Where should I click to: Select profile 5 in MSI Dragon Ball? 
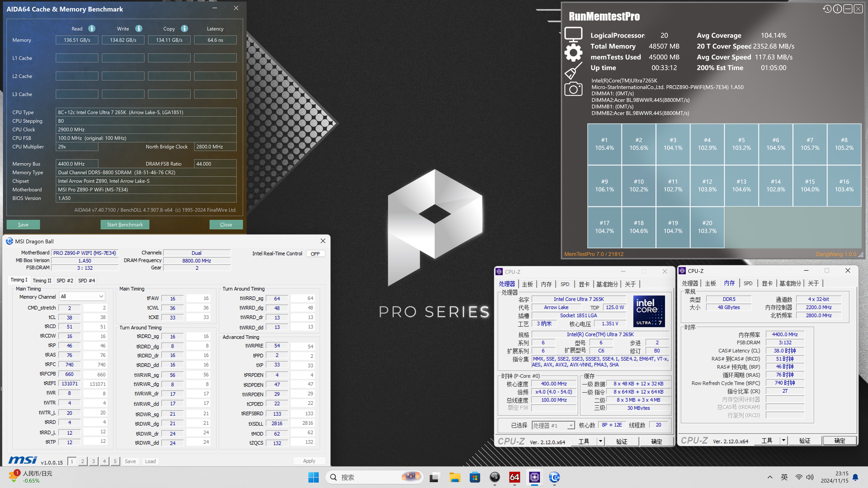(115, 461)
